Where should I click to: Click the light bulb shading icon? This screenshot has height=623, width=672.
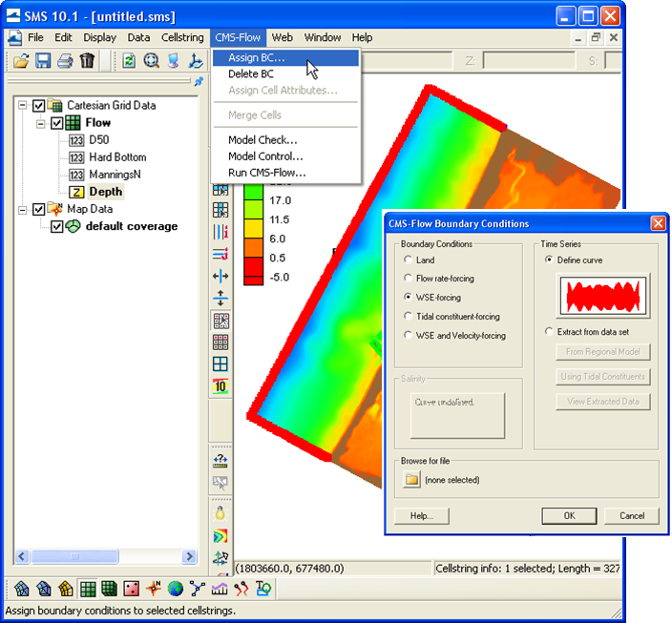220,513
